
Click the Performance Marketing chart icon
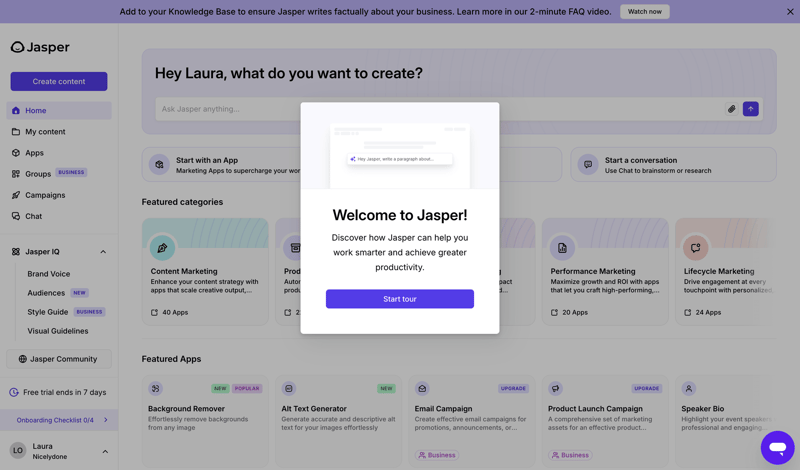pos(562,248)
